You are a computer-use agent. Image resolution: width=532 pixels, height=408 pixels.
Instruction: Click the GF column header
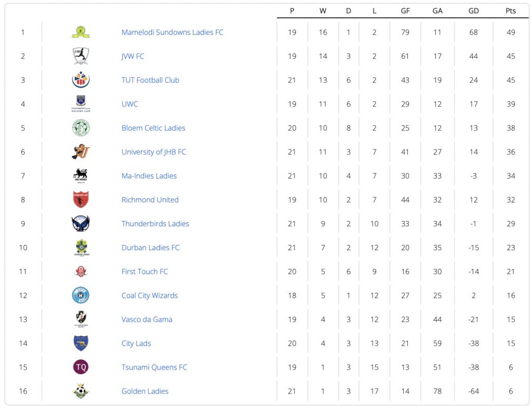click(405, 11)
